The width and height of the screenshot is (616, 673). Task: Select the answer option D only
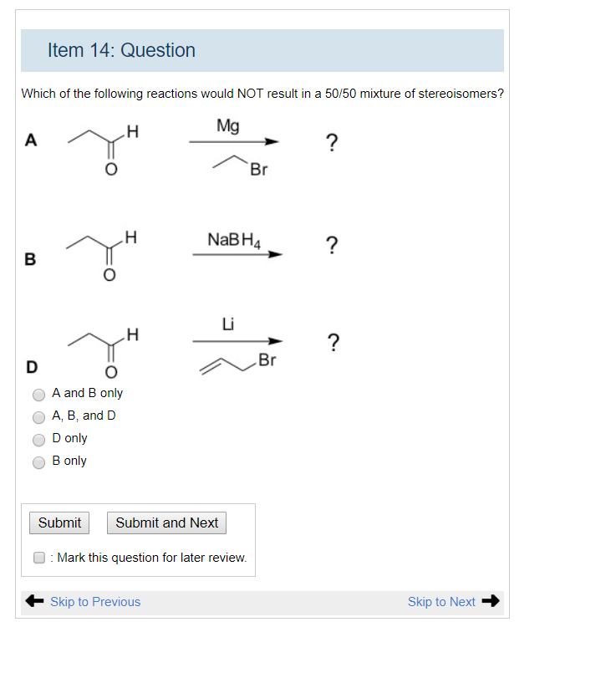click(x=38, y=439)
